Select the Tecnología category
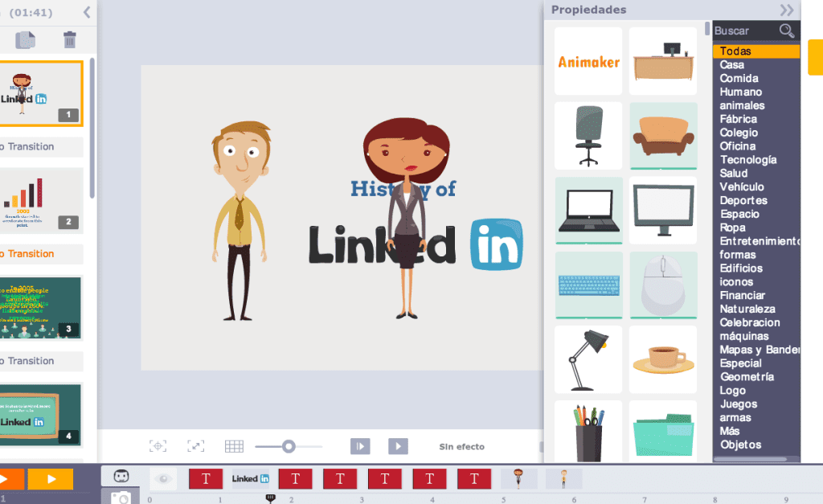Image resolution: width=823 pixels, height=504 pixels. coord(747,160)
